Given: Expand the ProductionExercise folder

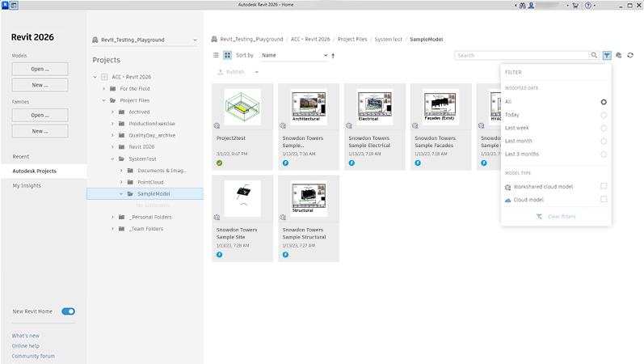Looking at the screenshot, I should (x=112, y=124).
